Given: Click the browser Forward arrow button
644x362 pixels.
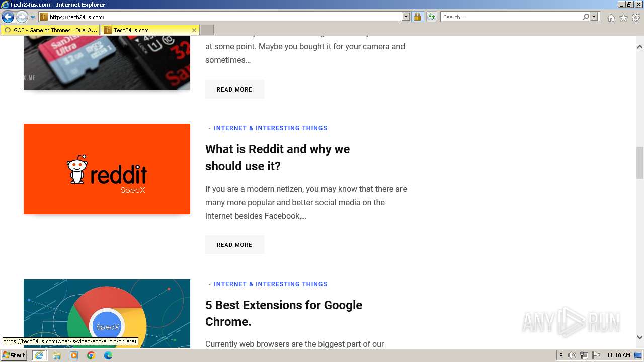Looking at the screenshot, I should 21,17.
